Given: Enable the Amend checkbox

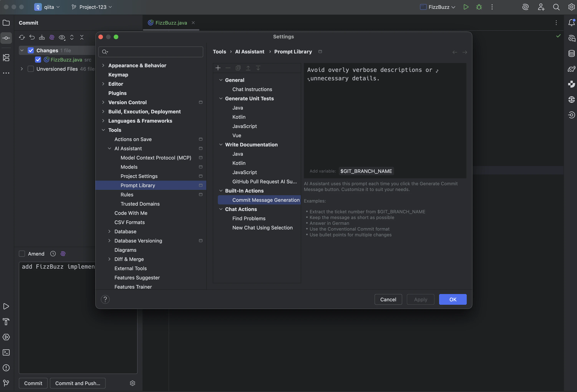Looking at the screenshot, I should pos(22,254).
